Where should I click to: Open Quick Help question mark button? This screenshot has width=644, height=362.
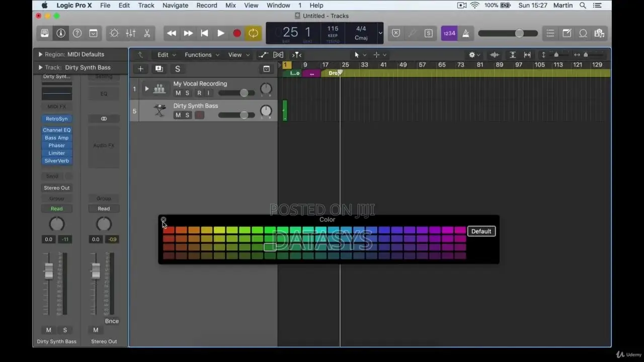point(77,33)
